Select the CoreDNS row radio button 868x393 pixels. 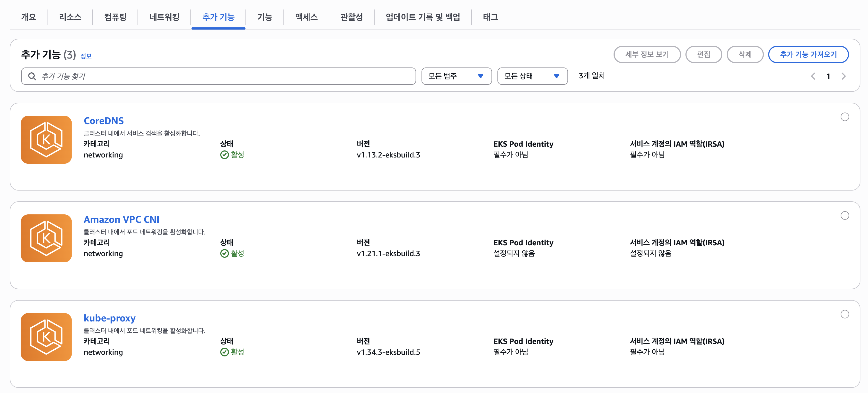(844, 117)
